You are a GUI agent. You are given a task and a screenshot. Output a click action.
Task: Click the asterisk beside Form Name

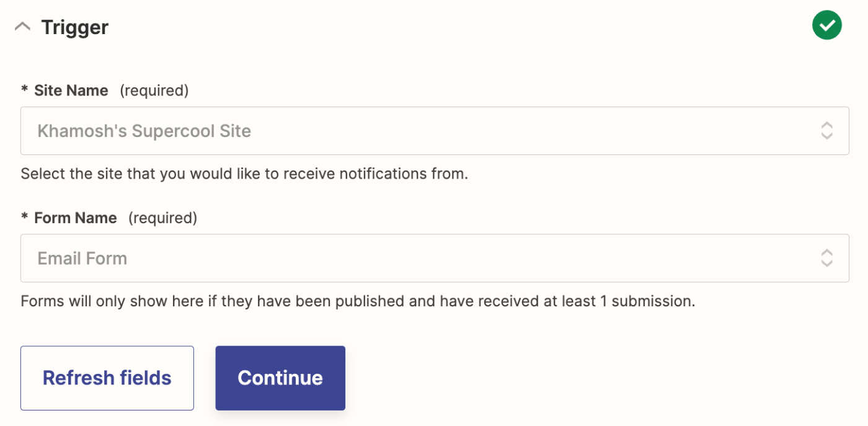pos(25,218)
